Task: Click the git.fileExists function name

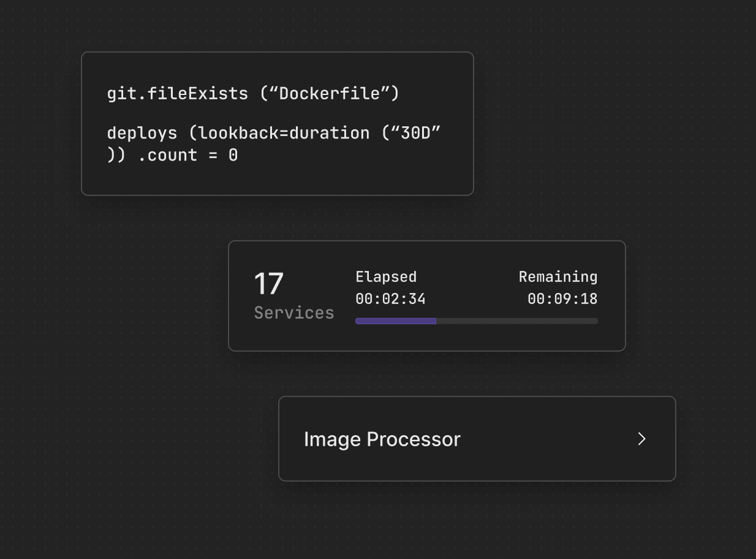Action: pyautogui.click(x=178, y=94)
